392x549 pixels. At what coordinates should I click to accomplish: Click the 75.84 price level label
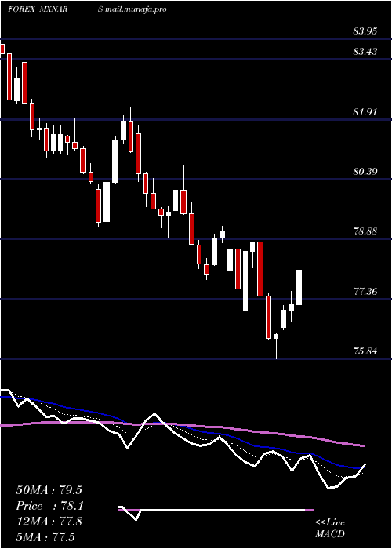(365, 351)
